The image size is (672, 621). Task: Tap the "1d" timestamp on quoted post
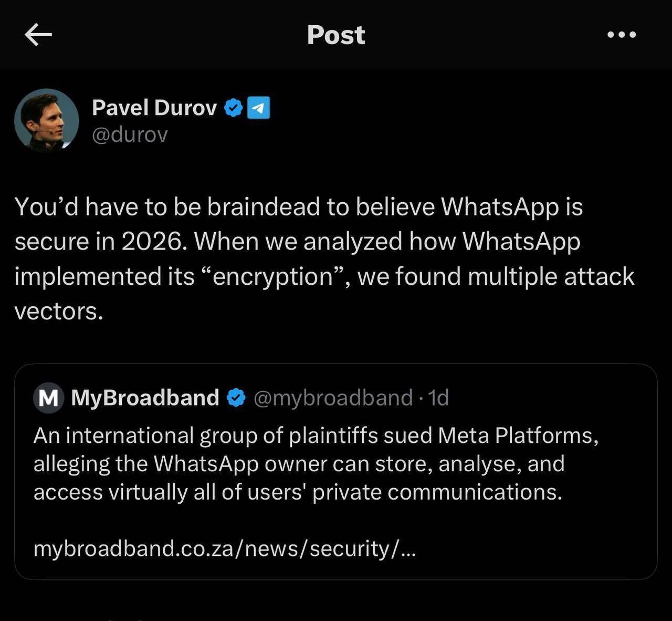coord(439,398)
